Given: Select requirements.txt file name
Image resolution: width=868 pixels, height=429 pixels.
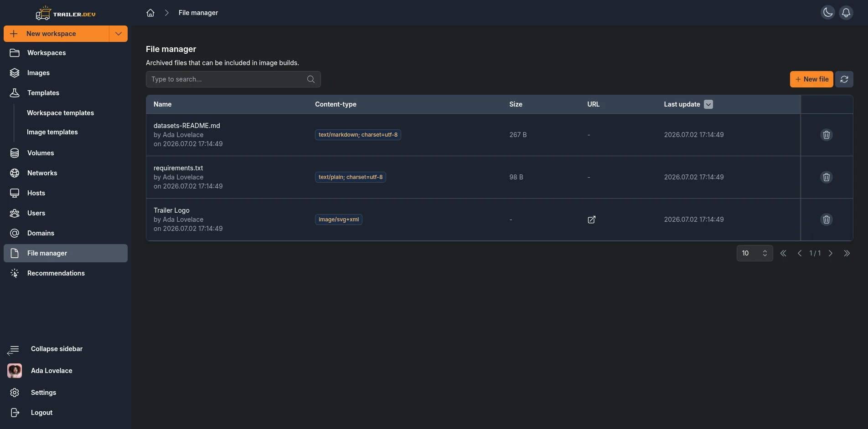Looking at the screenshot, I should pos(178,168).
